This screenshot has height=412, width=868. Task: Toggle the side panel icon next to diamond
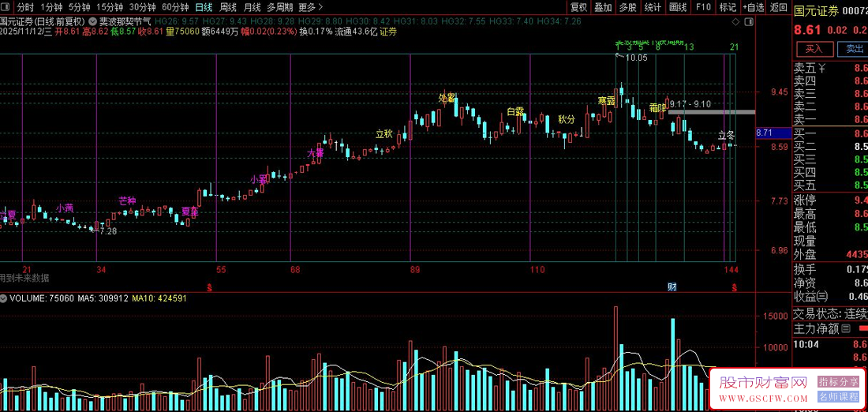click(x=749, y=22)
